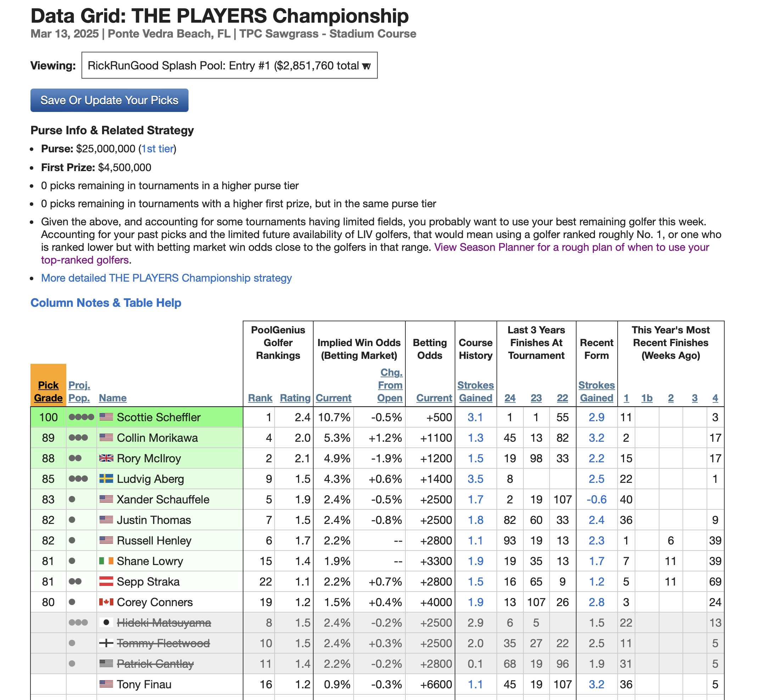The width and height of the screenshot is (764, 700).
Task: Expand Column Notes & Table Help
Action: (106, 303)
